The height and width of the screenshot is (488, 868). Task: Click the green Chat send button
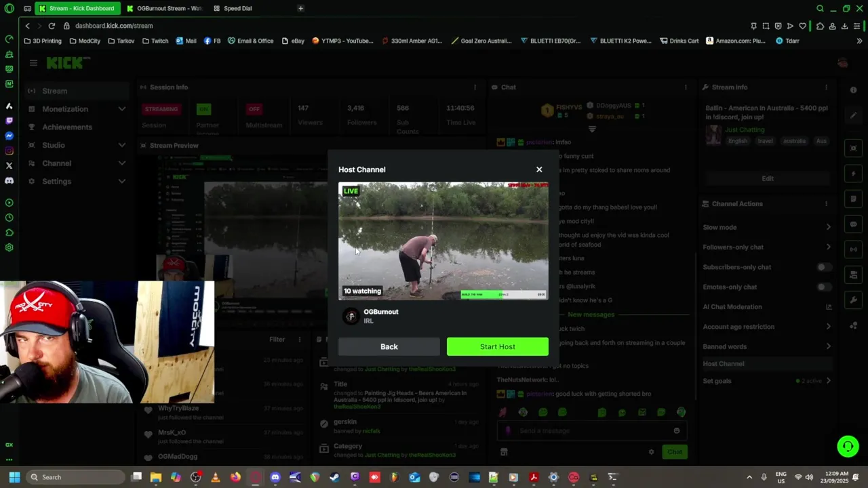pos(675,451)
